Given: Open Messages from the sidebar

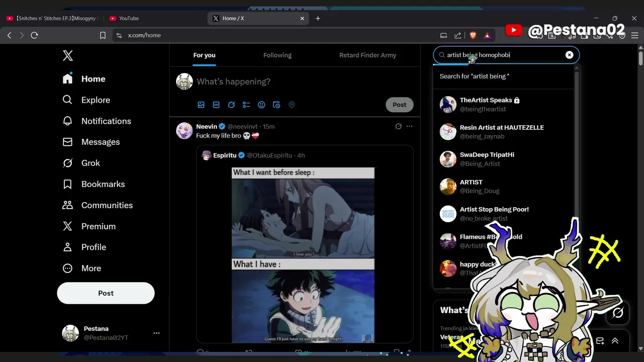Looking at the screenshot, I should tap(91, 142).
